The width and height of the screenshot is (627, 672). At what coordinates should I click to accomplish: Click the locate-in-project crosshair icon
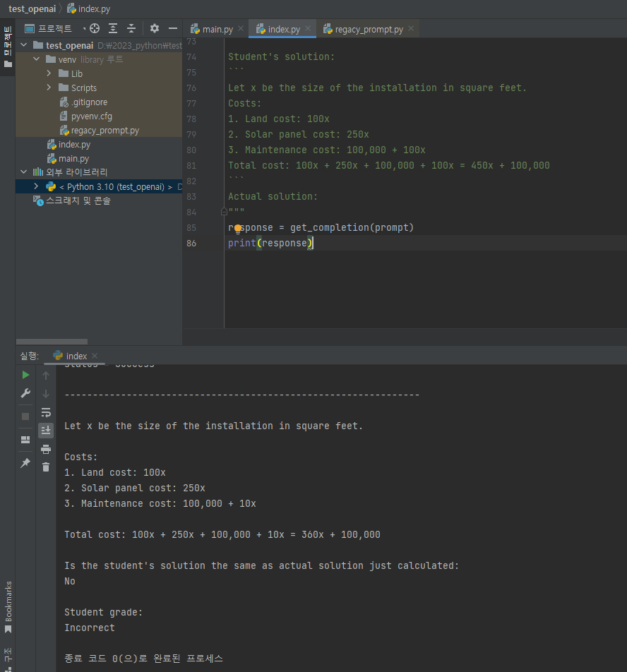[x=95, y=29]
